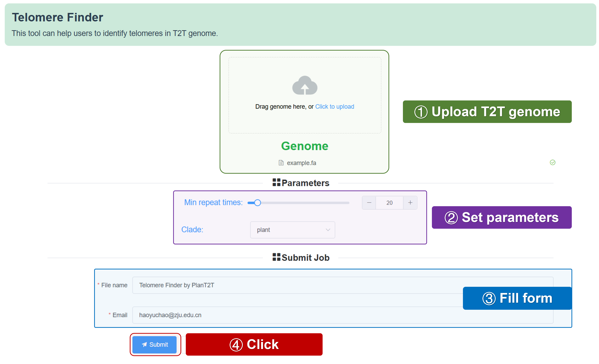The image size is (599, 364).
Task: Click the green upload success checkmark icon
Action: (x=552, y=162)
